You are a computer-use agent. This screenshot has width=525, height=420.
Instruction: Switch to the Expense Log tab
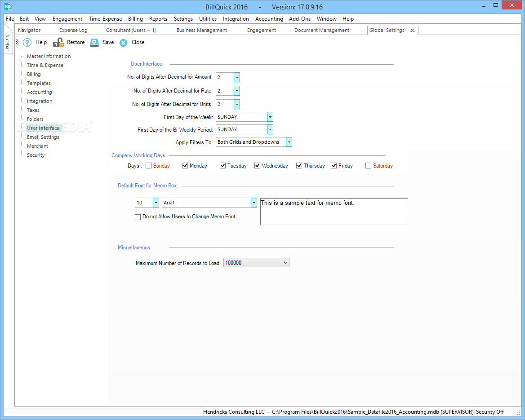pos(73,30)
